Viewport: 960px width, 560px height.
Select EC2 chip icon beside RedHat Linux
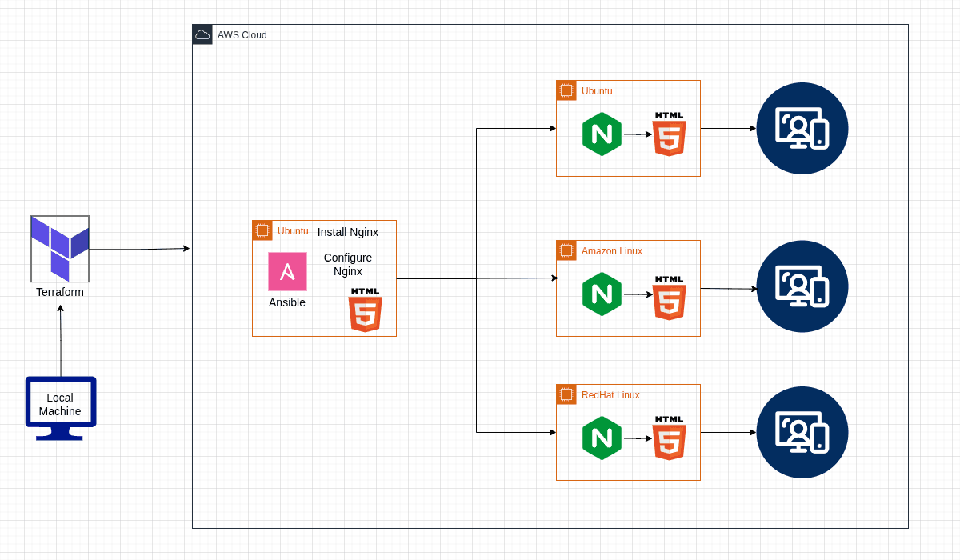tap(566, 394)
